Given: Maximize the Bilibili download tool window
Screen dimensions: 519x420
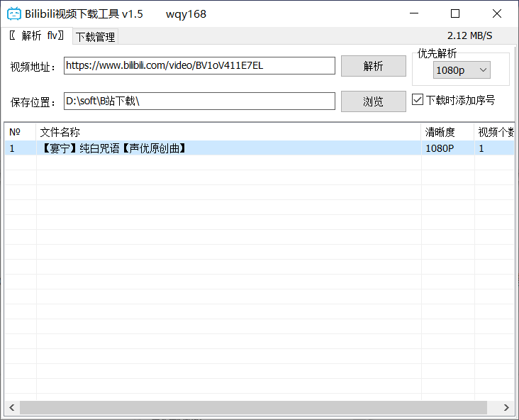Looking at the screenshot, I should pyautogui.click(x=455, y=13).
